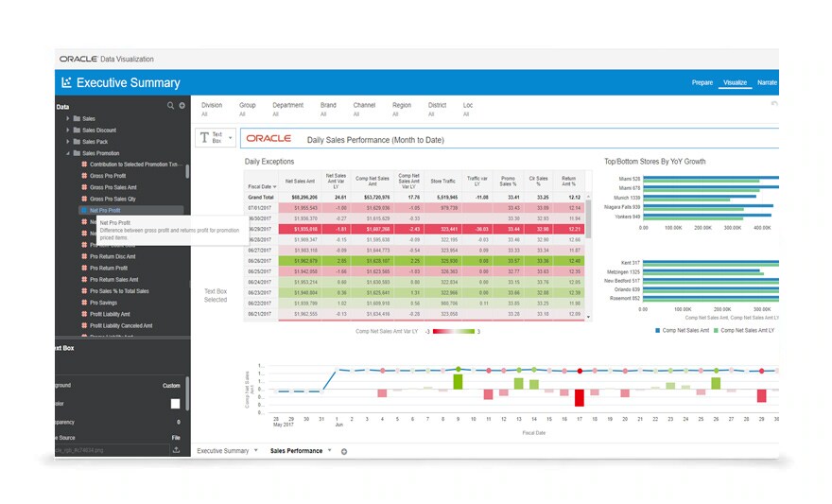
Task: Click the add data plus icon
Action: 182,106
